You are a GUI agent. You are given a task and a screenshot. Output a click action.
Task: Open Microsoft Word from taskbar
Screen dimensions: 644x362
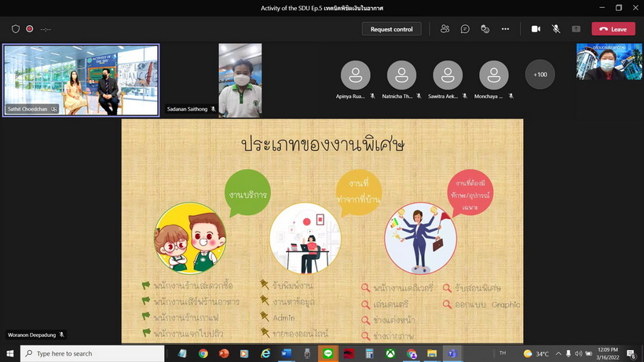(x=286, y=354)
